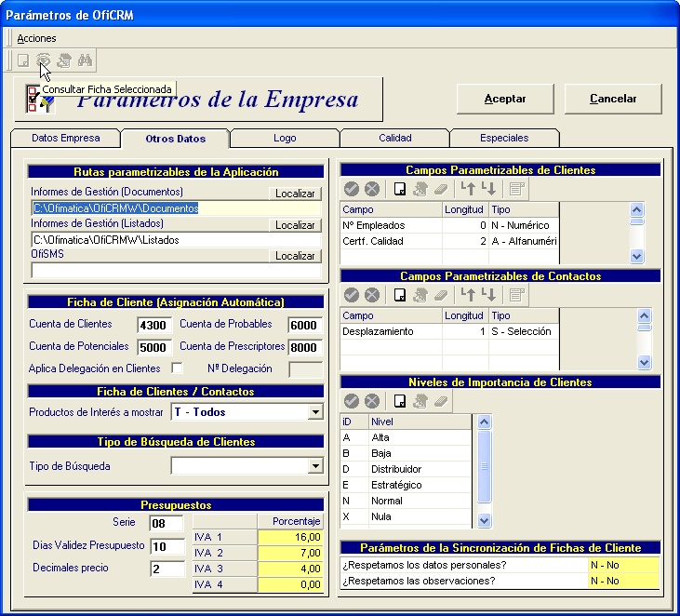Cancel with X icon in Campos de Clientes toolbar
The height and width of the screenshot is (616, 680).
click(372, 189)
